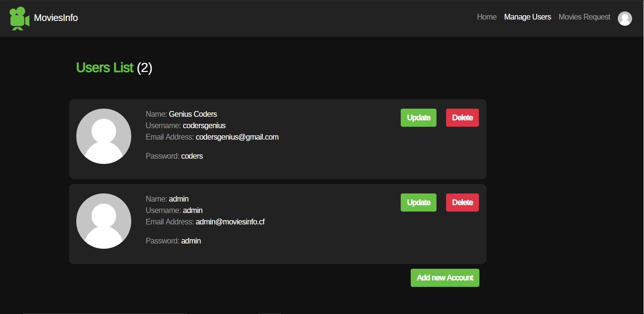Click the password value coders

pyautogui.click(x=192, y=156)
